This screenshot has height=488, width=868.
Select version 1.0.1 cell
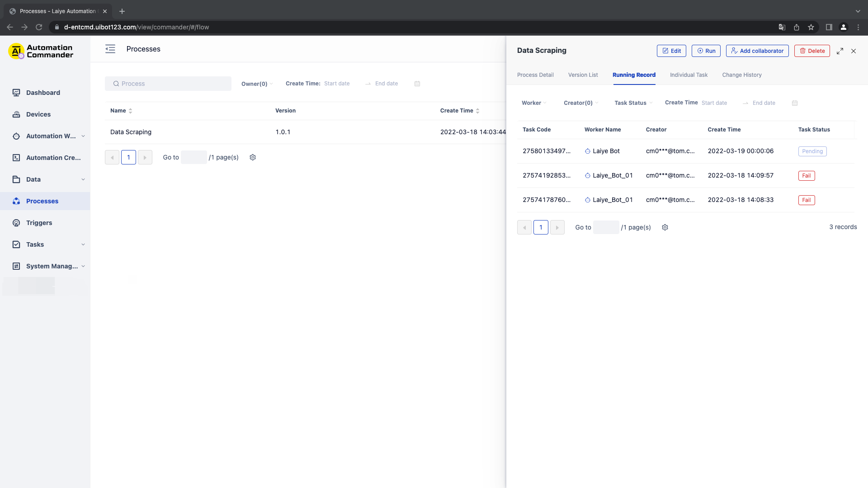tap(283, 132)
